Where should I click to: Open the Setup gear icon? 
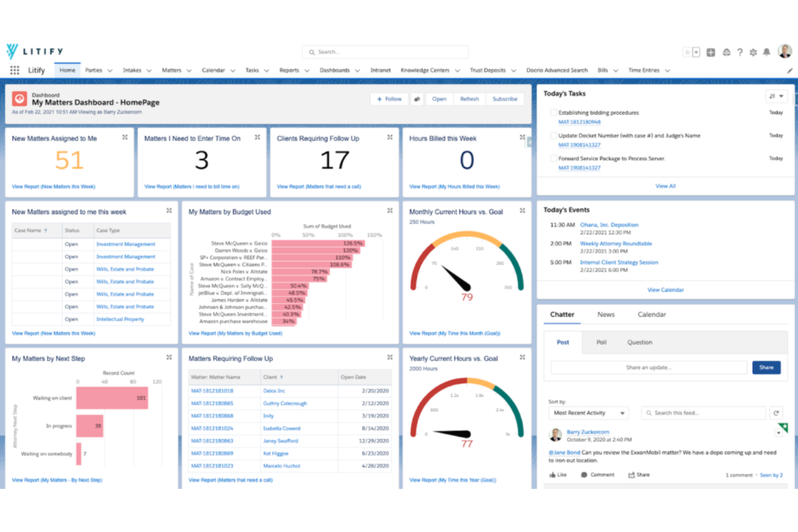coord(753,52)
